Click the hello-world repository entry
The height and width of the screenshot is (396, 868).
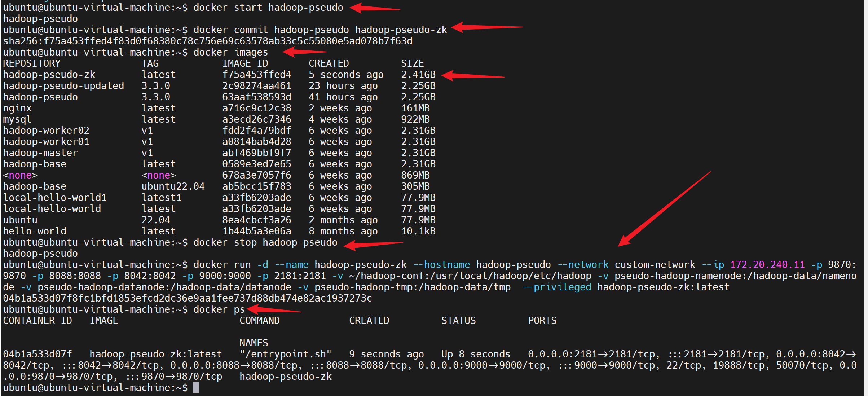[35, 231]
